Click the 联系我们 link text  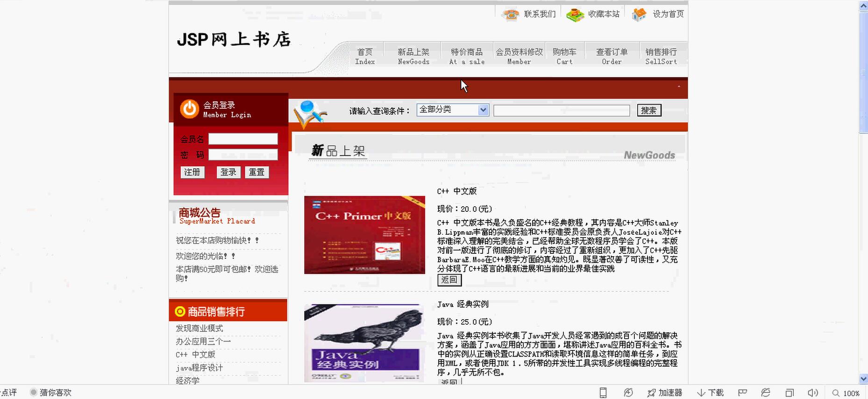[x=540, y=14]
